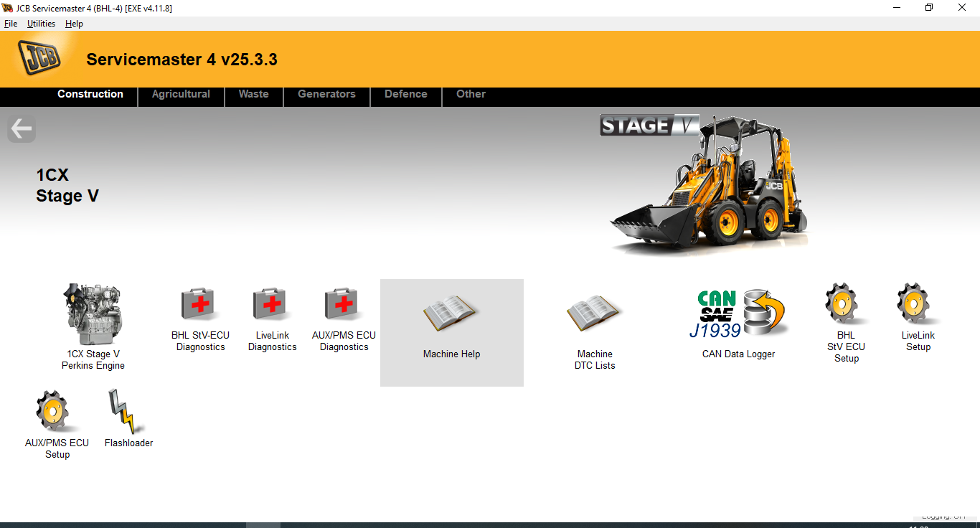The width and height of the screenshot is (980, 528).
Task: Launch CAN Data Logger J1939 tool
Action: [739, 314]
